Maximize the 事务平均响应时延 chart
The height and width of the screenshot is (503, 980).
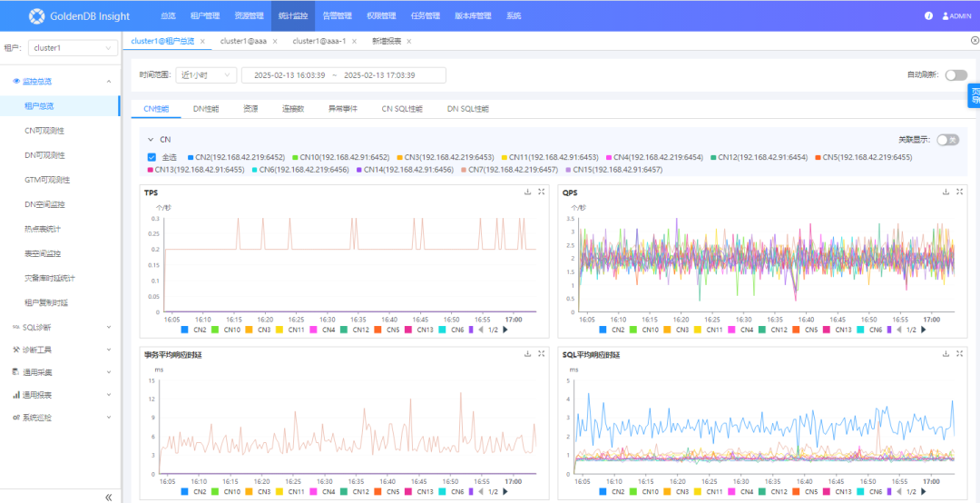pos(541,354)
